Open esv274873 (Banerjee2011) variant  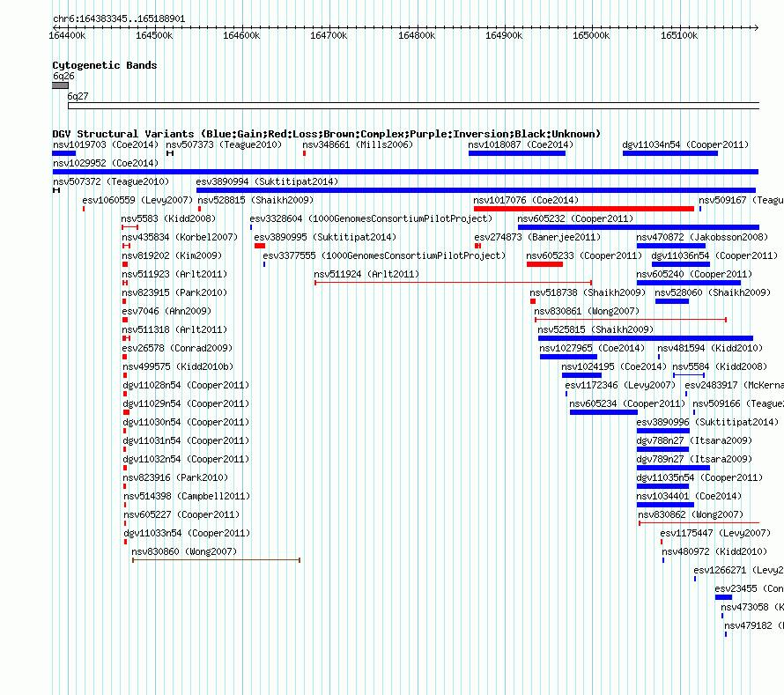click(x=537, y=237)
